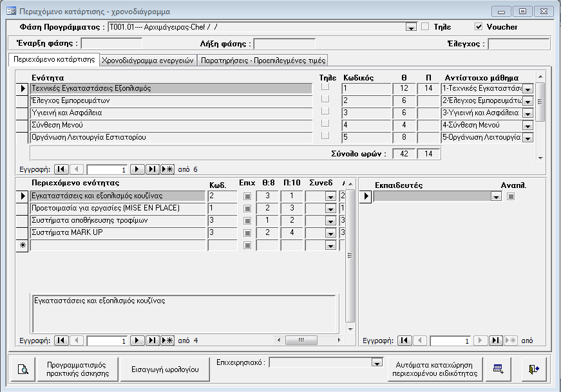Switch to Χρονοδιάγραμμα ενεργειών tab
This screenshot has height=392, width=561.
pos(147,61)
